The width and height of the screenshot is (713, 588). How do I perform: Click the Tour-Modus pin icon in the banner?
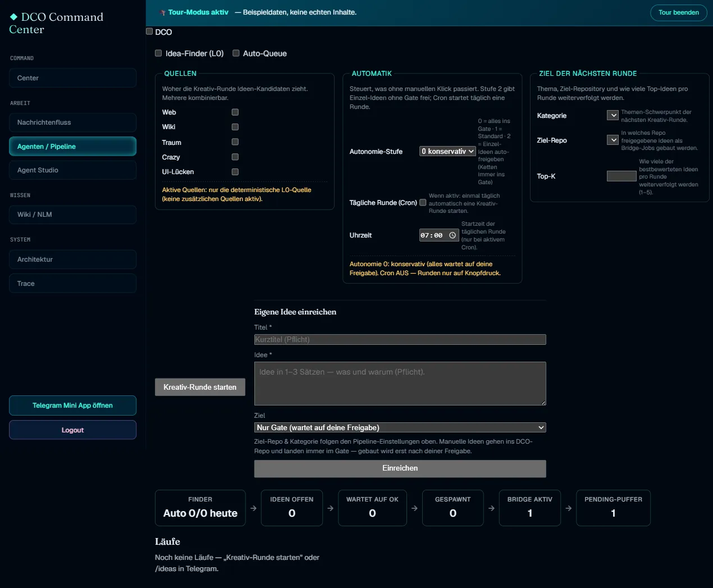[163, 12]
